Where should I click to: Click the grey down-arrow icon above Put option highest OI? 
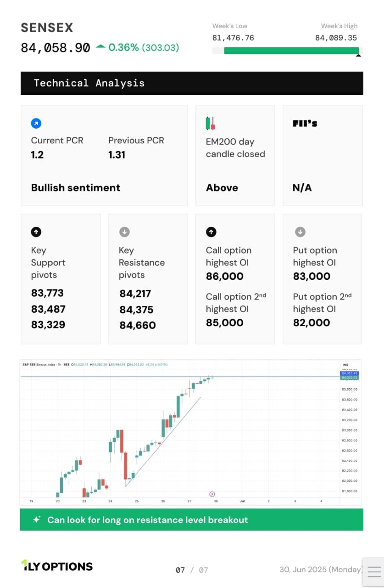point(300,232)
